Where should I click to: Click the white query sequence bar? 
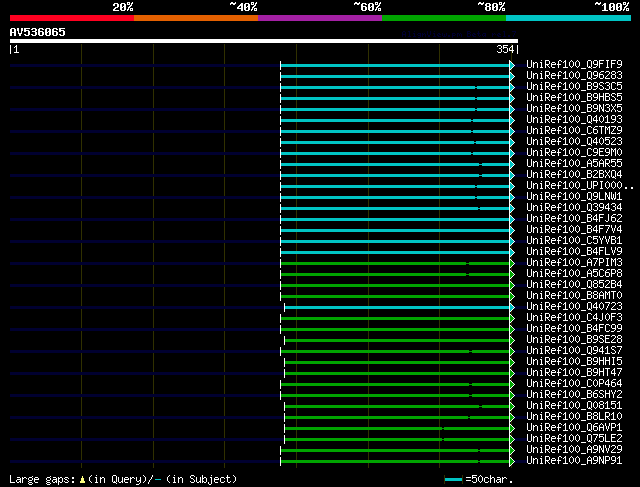click(264, 41)
